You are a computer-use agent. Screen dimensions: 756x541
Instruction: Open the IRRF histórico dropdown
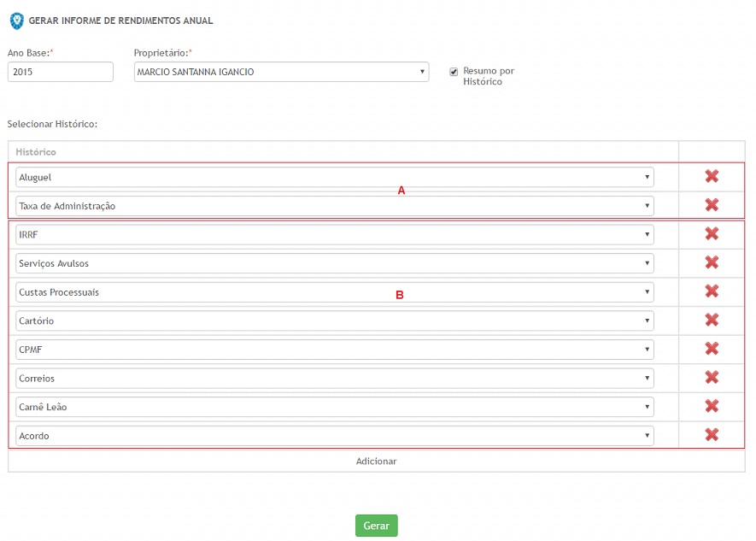334,234
